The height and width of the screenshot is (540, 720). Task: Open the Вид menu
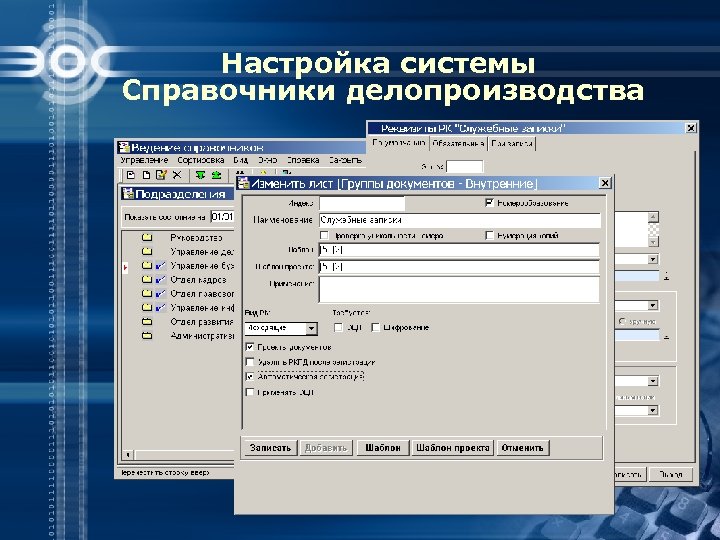[241, 160]
